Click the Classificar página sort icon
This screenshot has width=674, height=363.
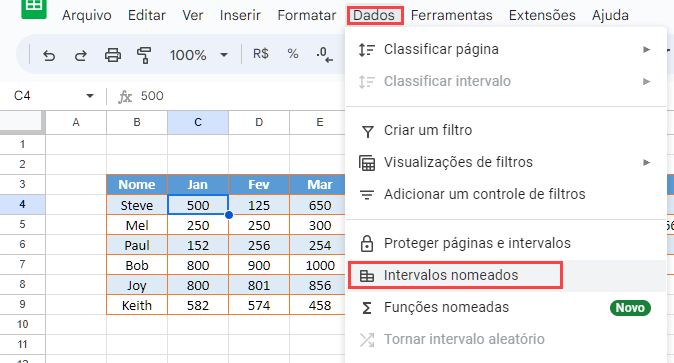(x=367, y=50)
